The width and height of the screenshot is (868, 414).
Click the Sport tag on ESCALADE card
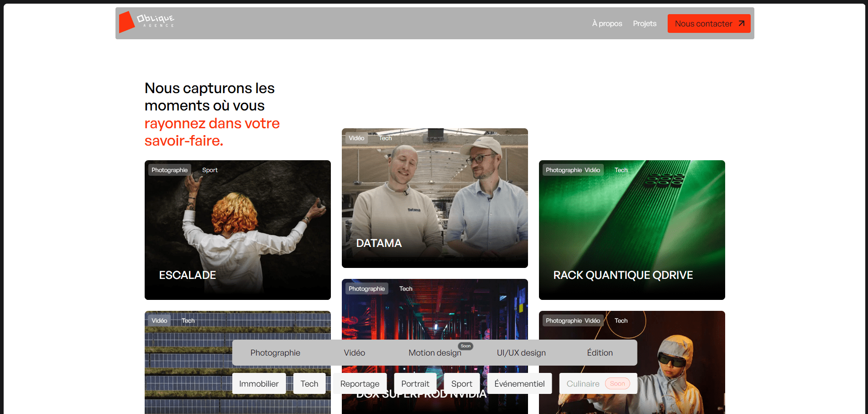coord(210,170)
